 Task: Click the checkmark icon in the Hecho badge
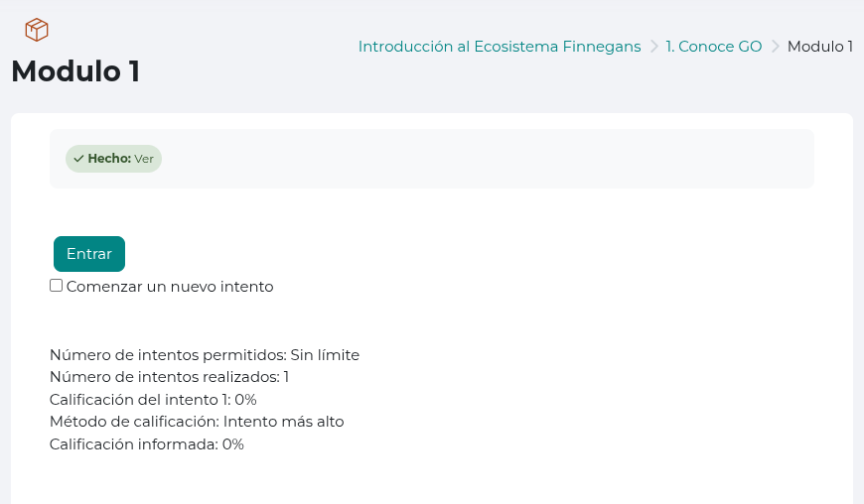point(78,159)
